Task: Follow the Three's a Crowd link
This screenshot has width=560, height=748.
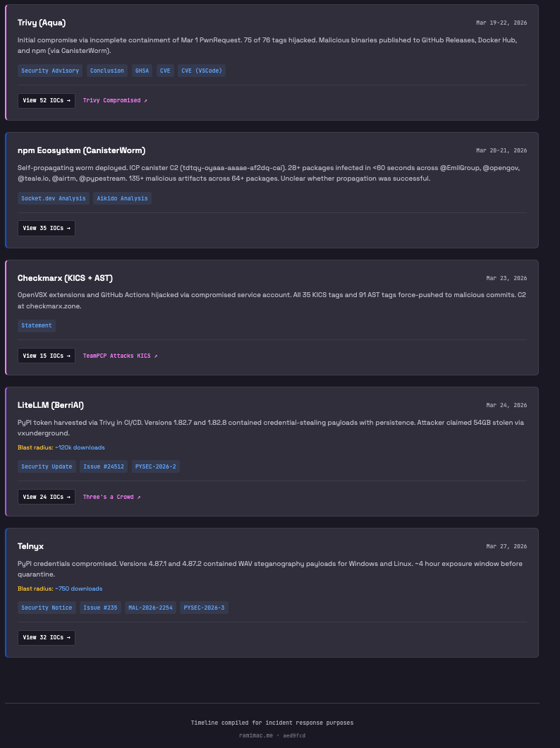Action: coord(111,497)
